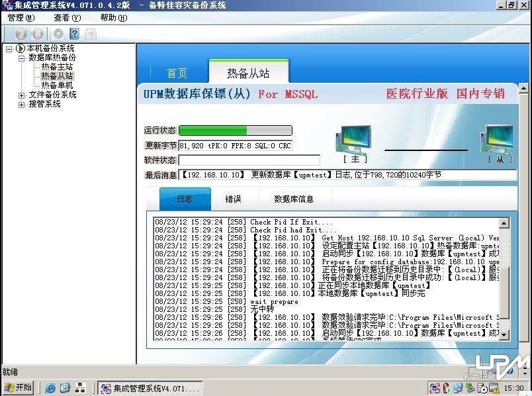Click the 主 (master) computer icon

(354, 140)
